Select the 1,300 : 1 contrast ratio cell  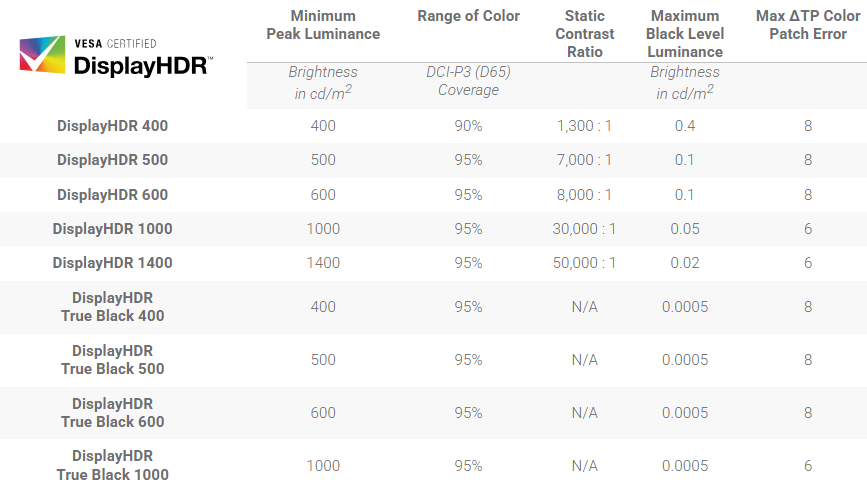pyautogui.click(x=584, y=126)
